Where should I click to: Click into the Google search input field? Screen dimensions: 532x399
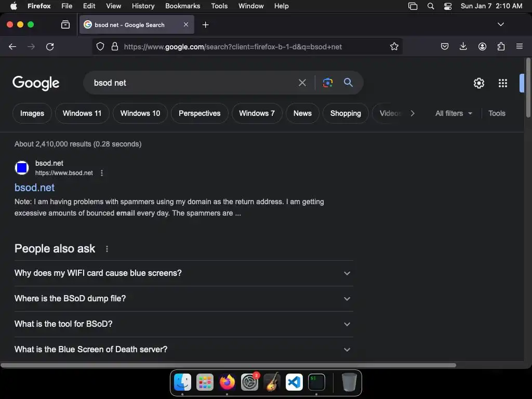(x=193, y=83)
